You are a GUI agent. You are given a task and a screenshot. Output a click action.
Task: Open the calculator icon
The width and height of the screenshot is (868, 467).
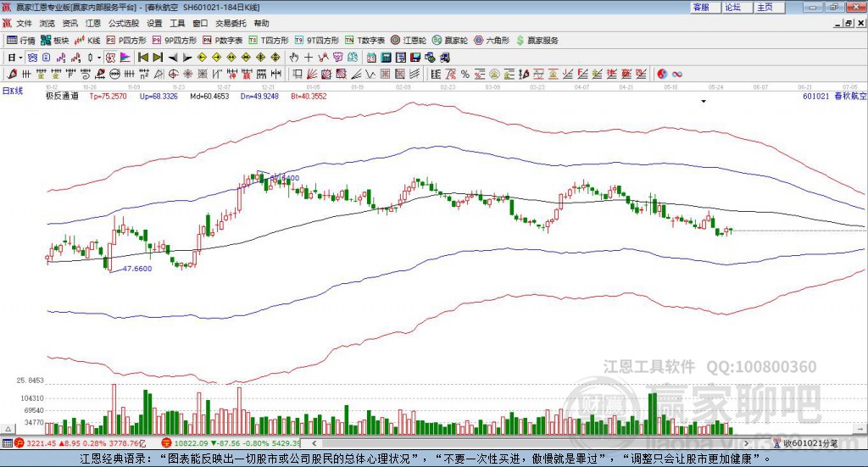click(x=387, y=58)
